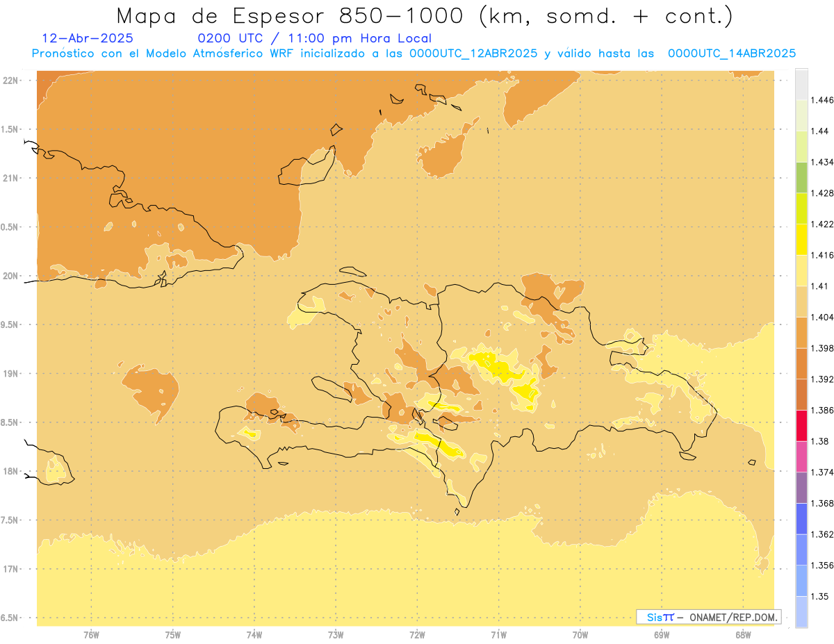
Task: Click the '20N' latitude axis label
Action: (11, 276)
